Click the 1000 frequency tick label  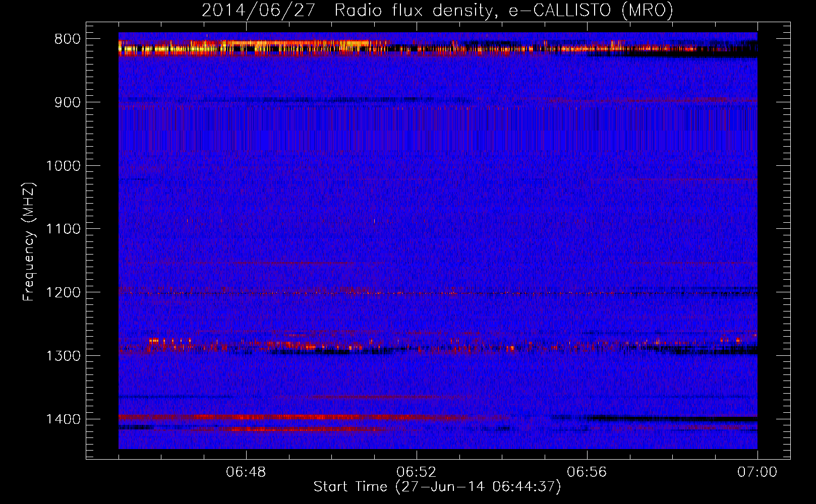[x=63, y=166]
